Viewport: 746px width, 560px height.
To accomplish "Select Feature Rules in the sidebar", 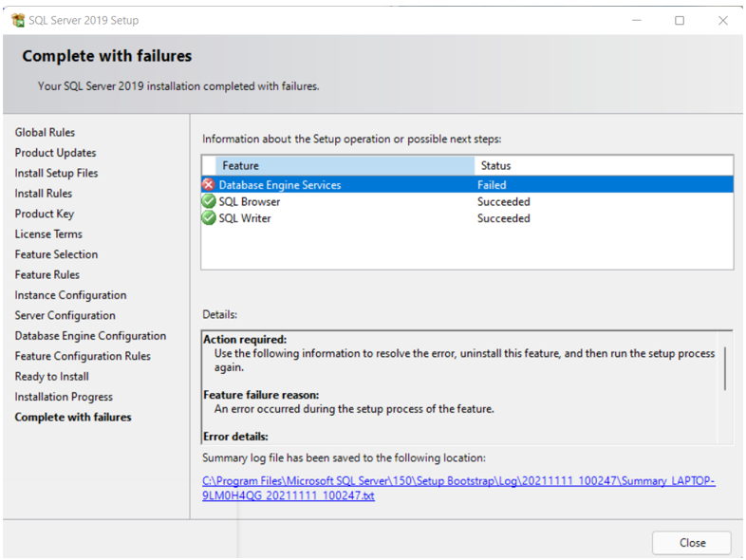I will pos(47,274).
